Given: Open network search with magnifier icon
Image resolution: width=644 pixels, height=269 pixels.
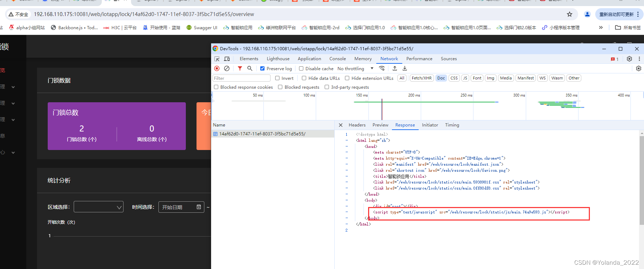Looking at the screenshot, I should point(250,68).
